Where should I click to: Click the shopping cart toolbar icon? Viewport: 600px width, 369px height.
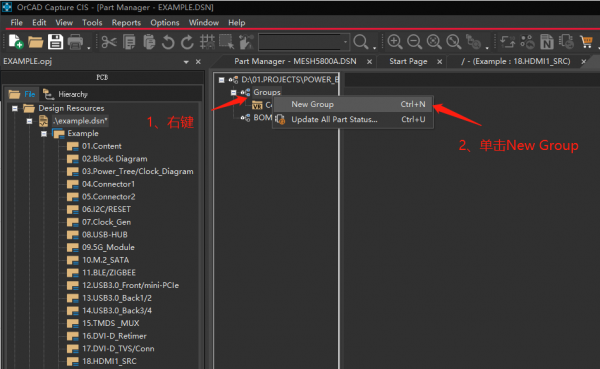click(x=586, y=41)
